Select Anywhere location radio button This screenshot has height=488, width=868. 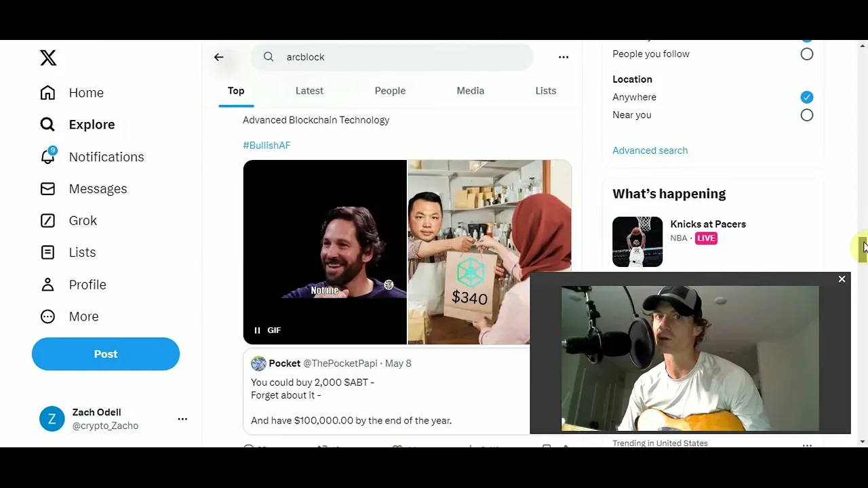[807, 98]
